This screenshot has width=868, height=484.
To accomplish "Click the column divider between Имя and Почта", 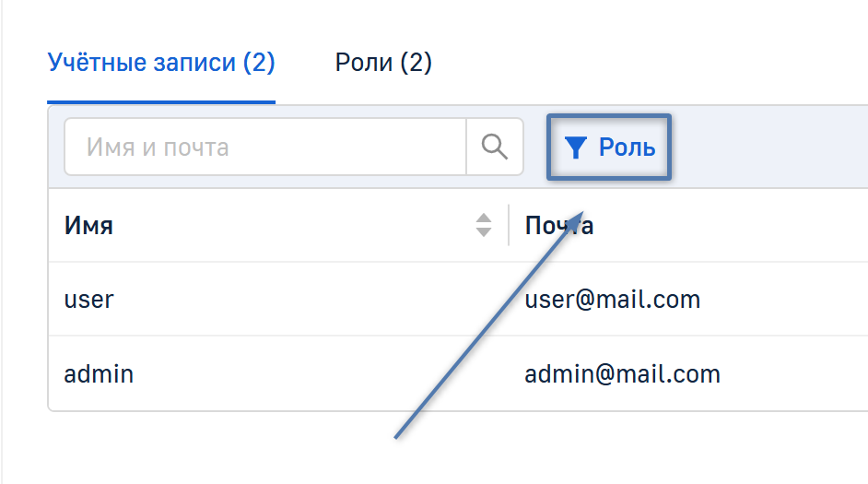I will tap(509, 226).
